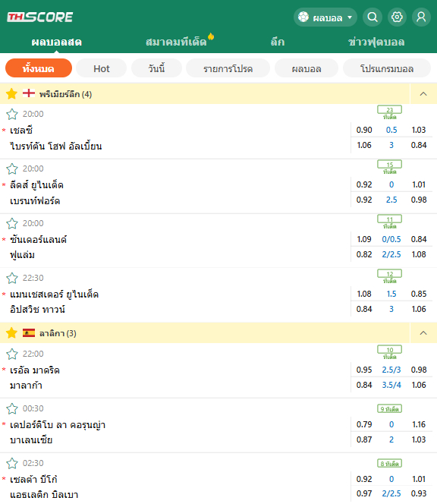Viewport: 437px width, 504px height.
Task: Click handicap 2.5/3 for เรอัล มาดริด match
Action: [391, 370]
